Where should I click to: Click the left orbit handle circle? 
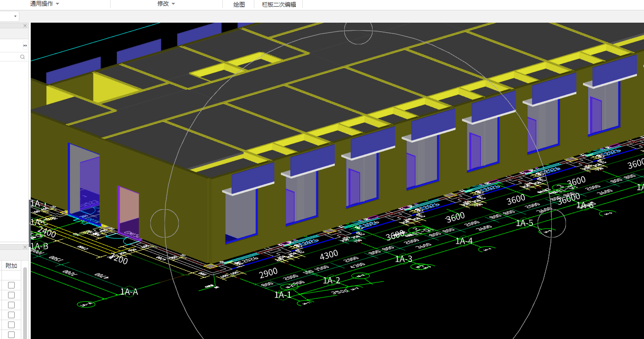(165, 223)
